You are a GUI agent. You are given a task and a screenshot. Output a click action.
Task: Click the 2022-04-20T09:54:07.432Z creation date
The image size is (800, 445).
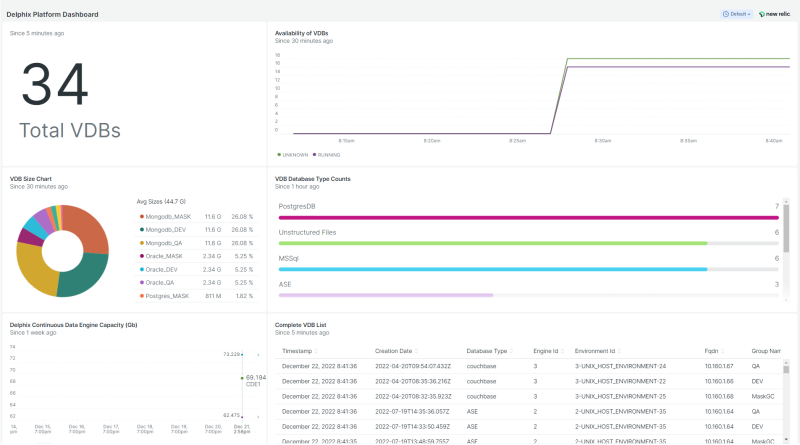(x=413, y=366)
